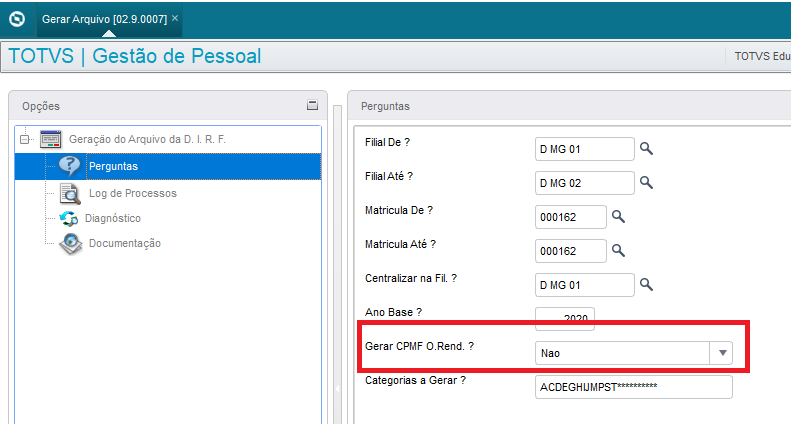Open Documentação item
This screenshot has width=791, height=424.
pyautogui.click(x=125, y=243)
